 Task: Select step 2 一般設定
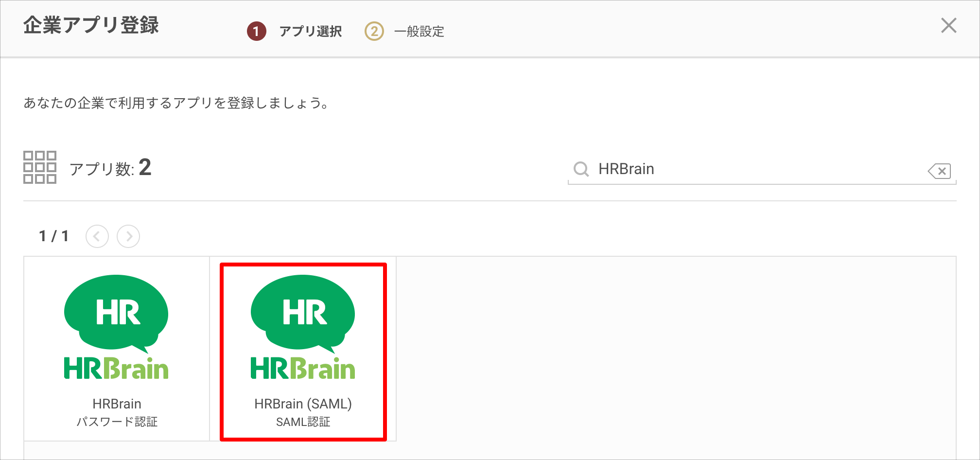pos(404,32)
